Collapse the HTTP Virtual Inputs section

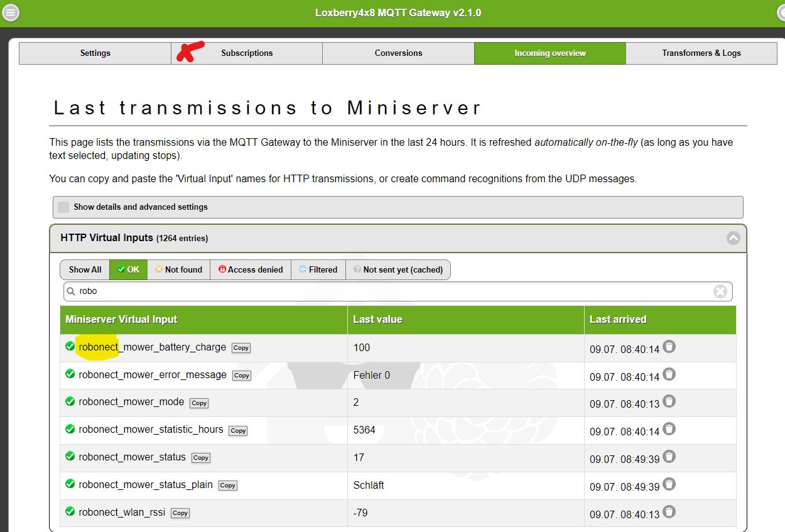733,238
